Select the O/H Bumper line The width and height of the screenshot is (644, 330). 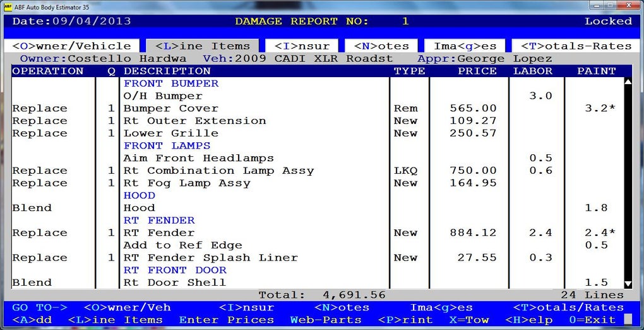pos(163,96)
